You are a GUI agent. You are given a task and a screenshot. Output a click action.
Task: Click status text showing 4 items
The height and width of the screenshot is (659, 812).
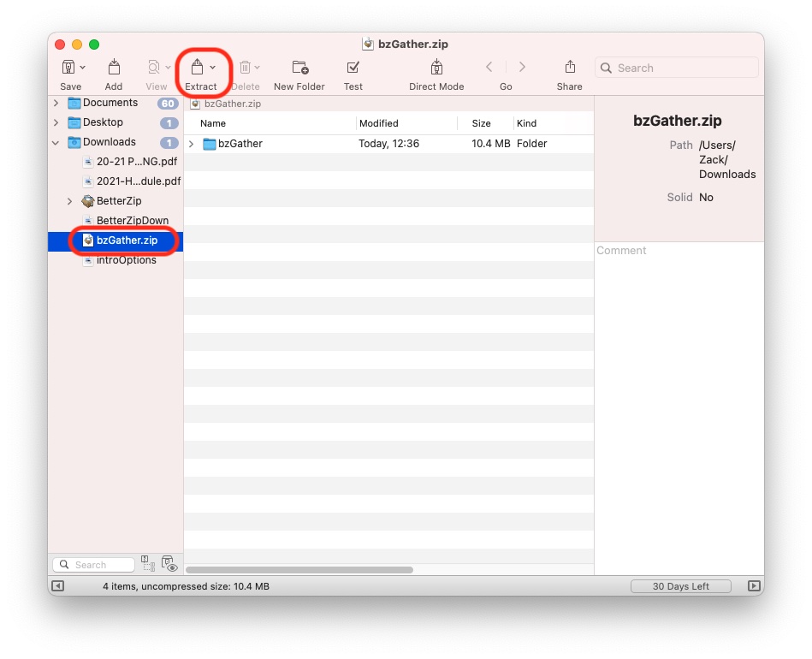click(x=186, y=586)
